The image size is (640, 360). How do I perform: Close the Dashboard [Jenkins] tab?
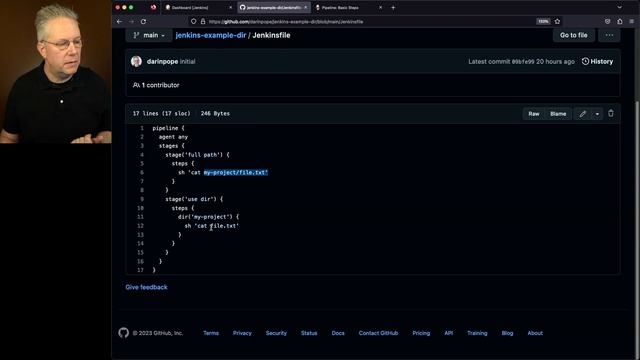pyautogui.click(x=230, y=7)
